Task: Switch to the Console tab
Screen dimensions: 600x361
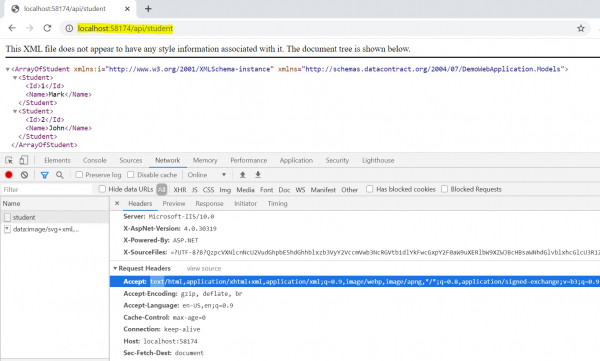Action: pos(95,160)
